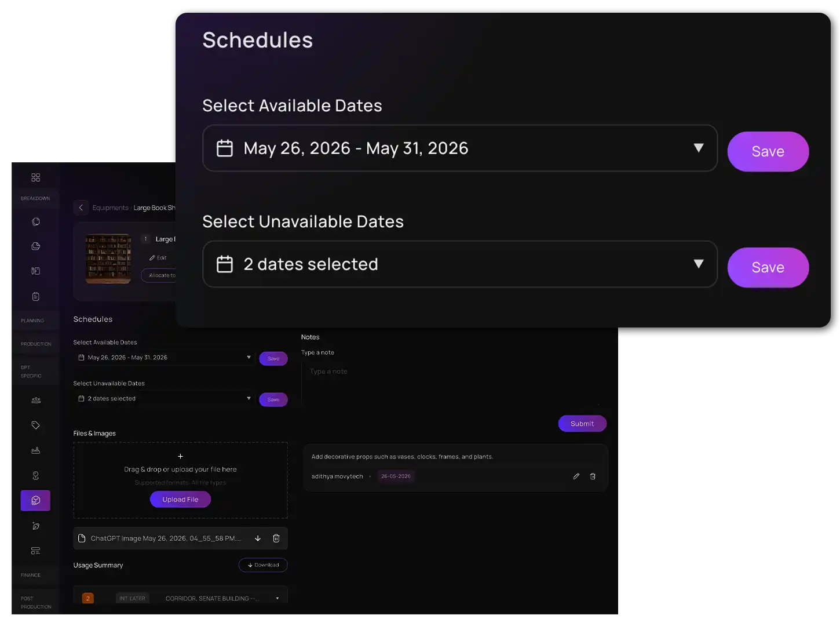Save the large available dates selection
Viewport: 840px width, 626px height.
(x=768, y=151)
